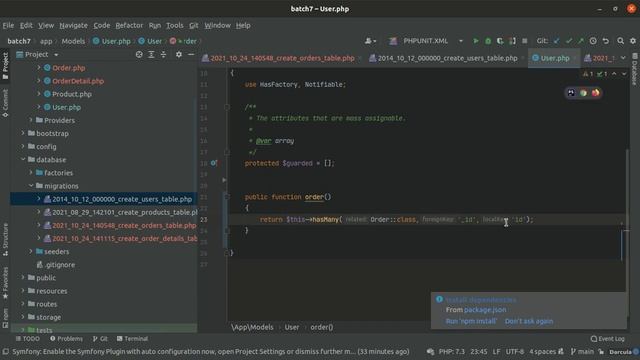Commit changes via Git checkmark icon
Screen dimensions: 640x360
pyautogui.click(x=569, y=41)
